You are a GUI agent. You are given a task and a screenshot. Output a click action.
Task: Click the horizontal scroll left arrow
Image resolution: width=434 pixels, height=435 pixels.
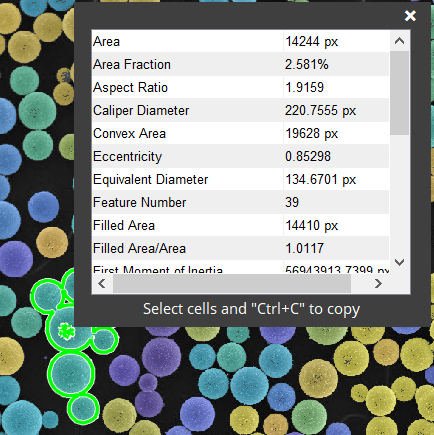coord(102,284)
